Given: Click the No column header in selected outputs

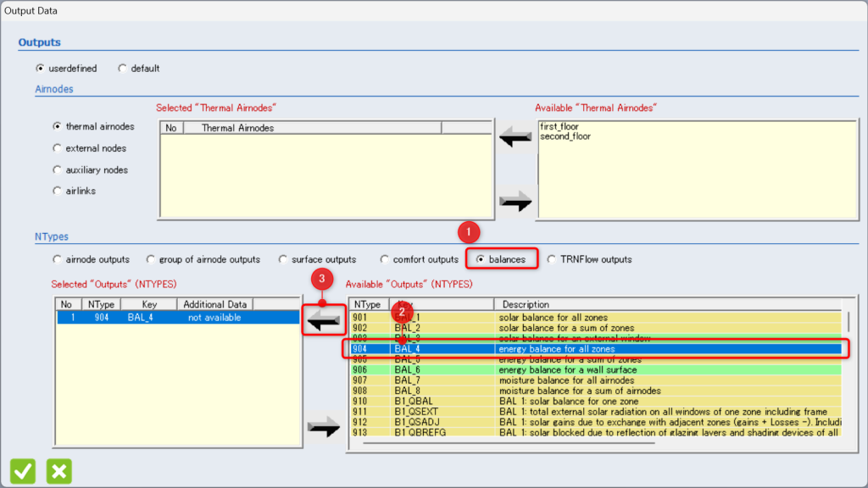Looking at the screenshot, I should (x=69, y=304).
